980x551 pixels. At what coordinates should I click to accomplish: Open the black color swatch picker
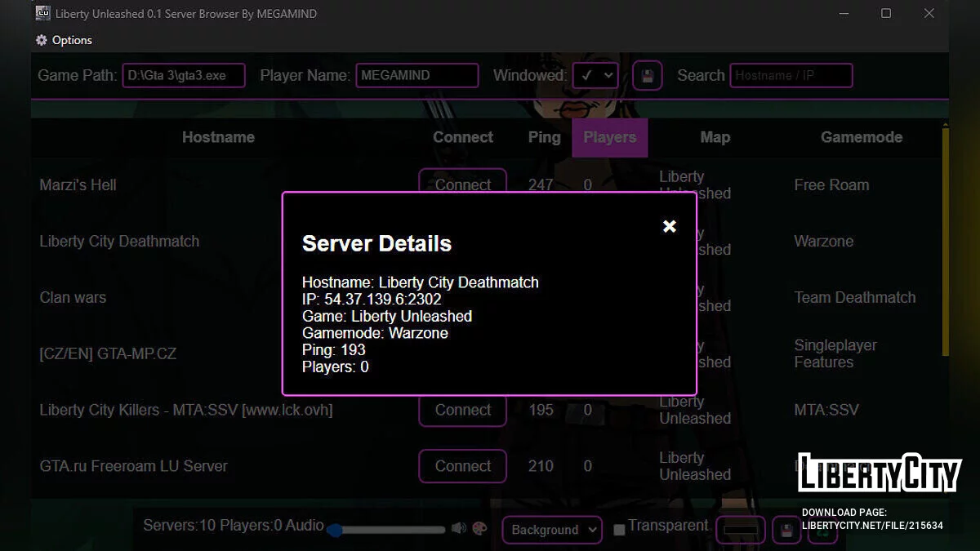[x=742, y=531]
